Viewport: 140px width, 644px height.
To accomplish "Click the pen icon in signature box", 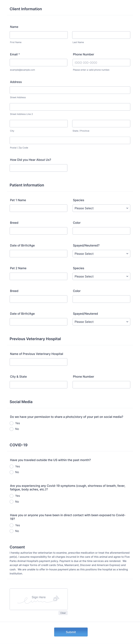I will click(56, 599).
